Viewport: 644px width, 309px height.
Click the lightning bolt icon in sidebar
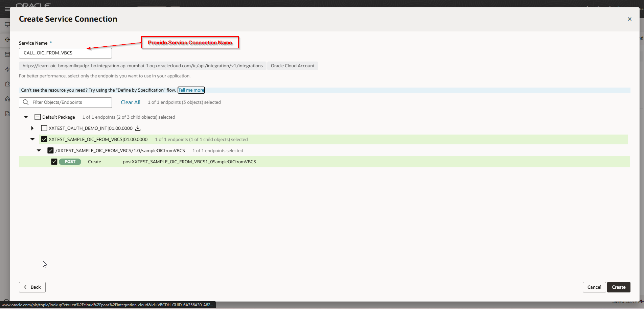(7, 69)
